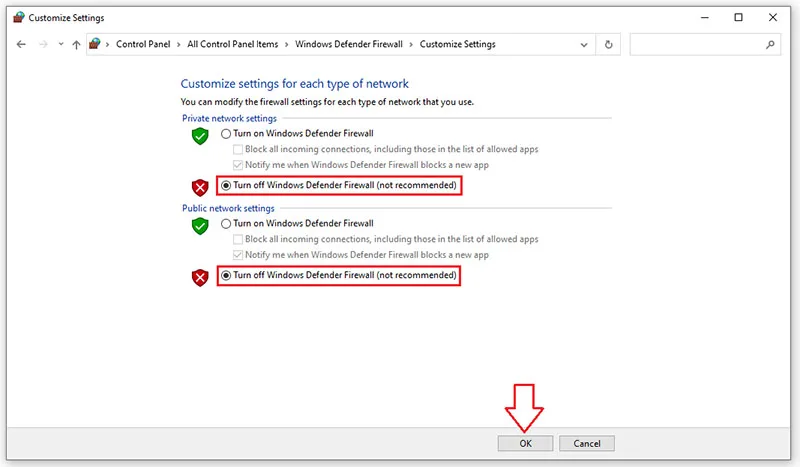800x467 pixels.
Task: Toggle Notify me checkbox under Private network
Action: click(238, 165)
